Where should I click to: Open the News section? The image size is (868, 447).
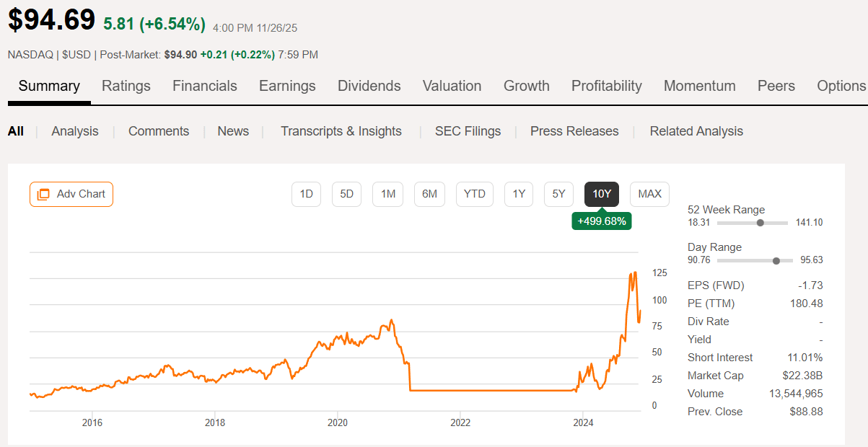pos(232,130)
